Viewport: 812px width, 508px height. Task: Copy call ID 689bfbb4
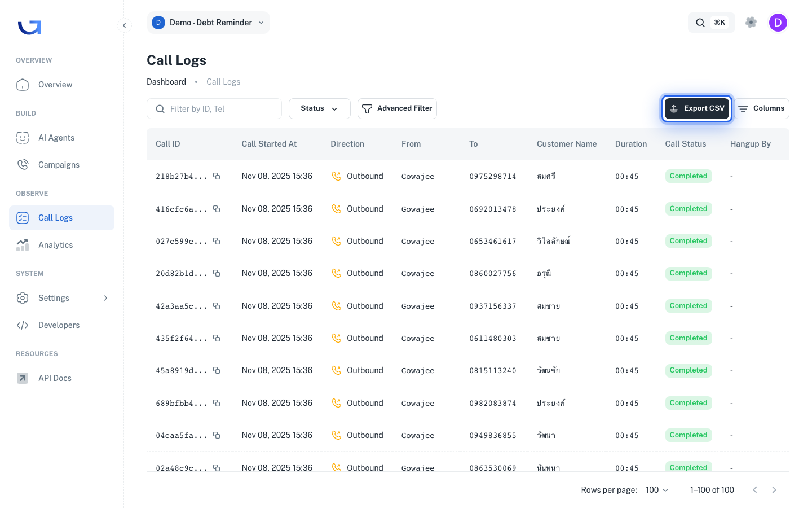217,403
